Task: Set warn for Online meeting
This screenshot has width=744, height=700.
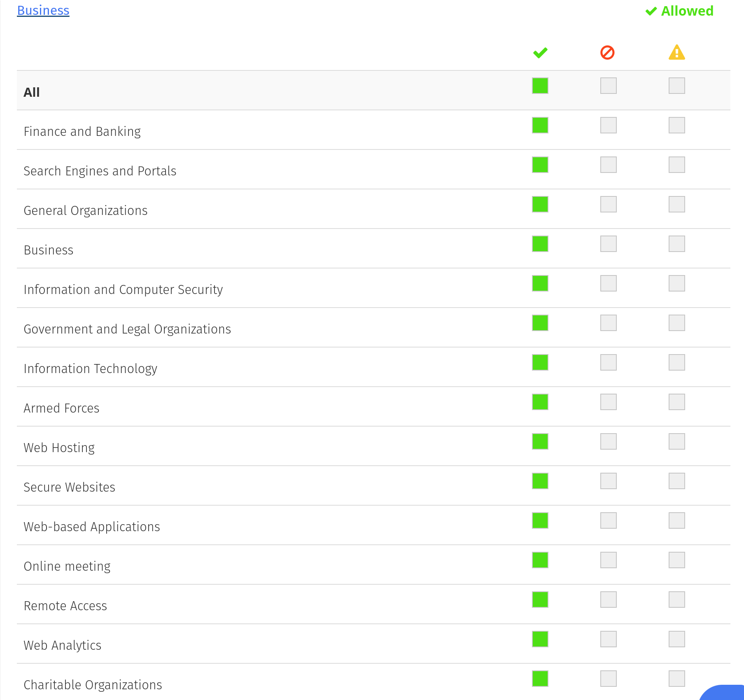Action: [677, 560]
